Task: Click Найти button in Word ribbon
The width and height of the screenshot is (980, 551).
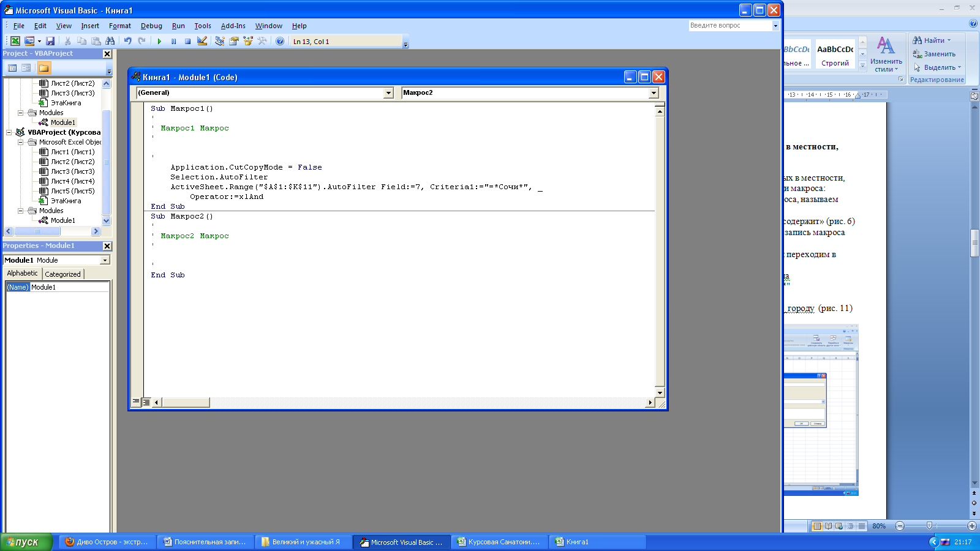Action: point(931,40)
